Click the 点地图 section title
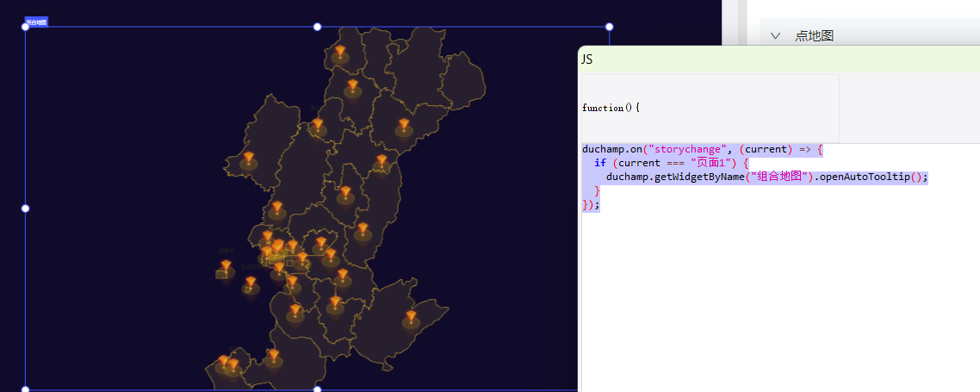This screenshot has width=980, height=392. 814,36
